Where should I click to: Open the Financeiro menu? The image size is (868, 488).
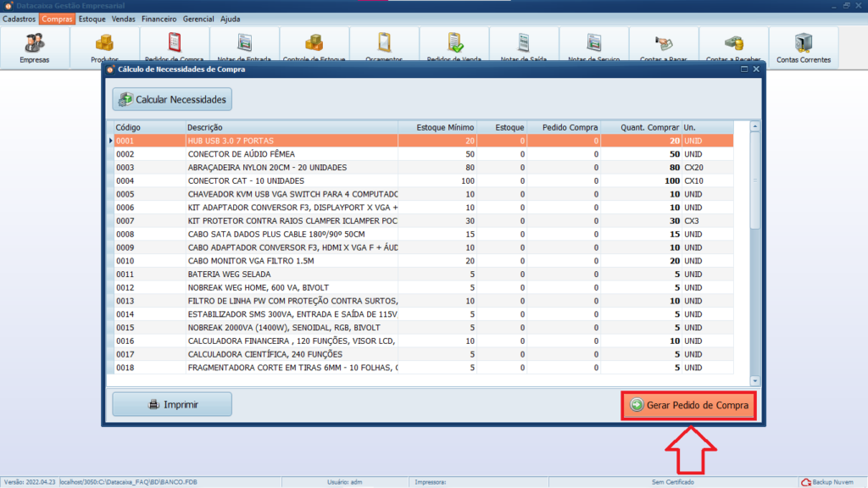159,19
